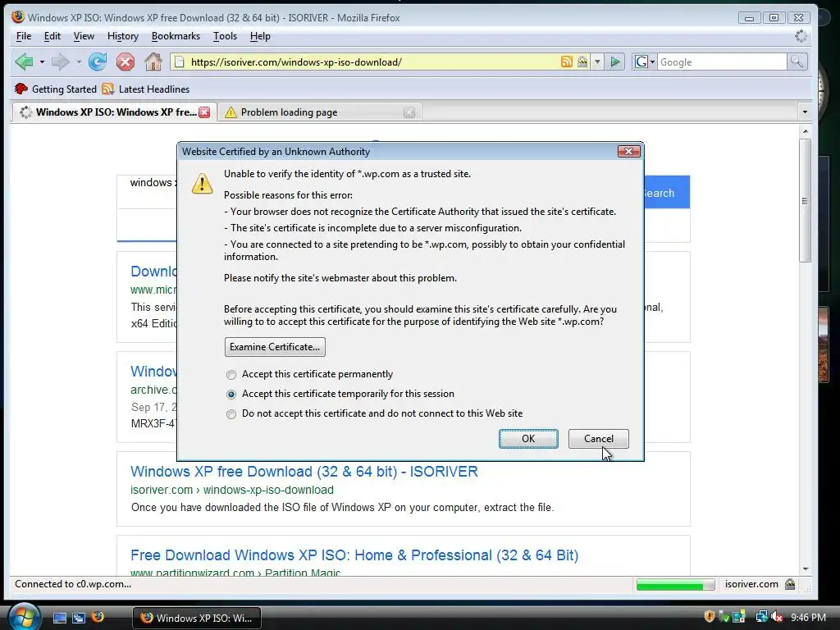The image size is (840, 630).
Task: Click the lock icon in address bar
Action: coord(582,62)
